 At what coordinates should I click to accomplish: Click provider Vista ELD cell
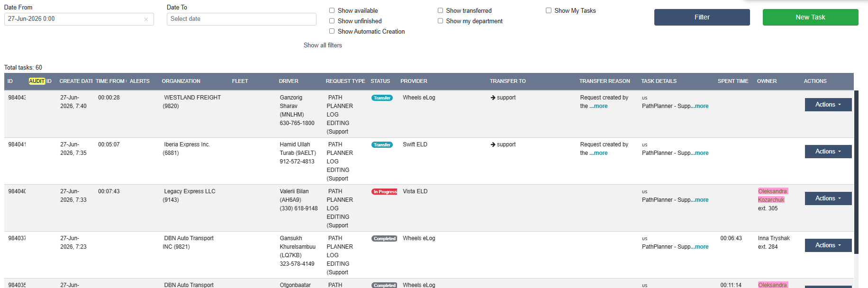pos(415,191)
